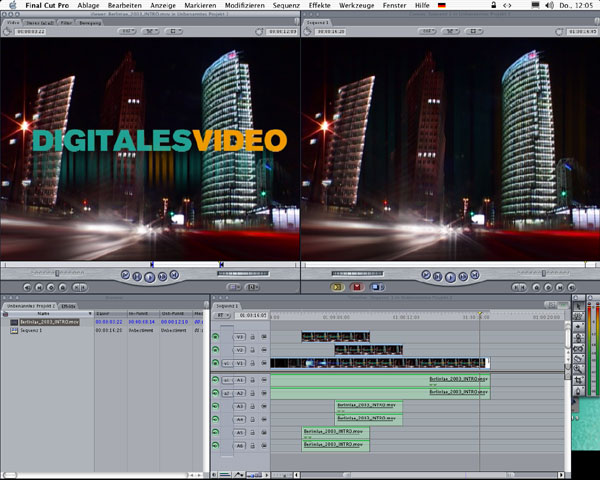
Task: Select Sequenz 1 in Browser list
Action: click(31, 330)
